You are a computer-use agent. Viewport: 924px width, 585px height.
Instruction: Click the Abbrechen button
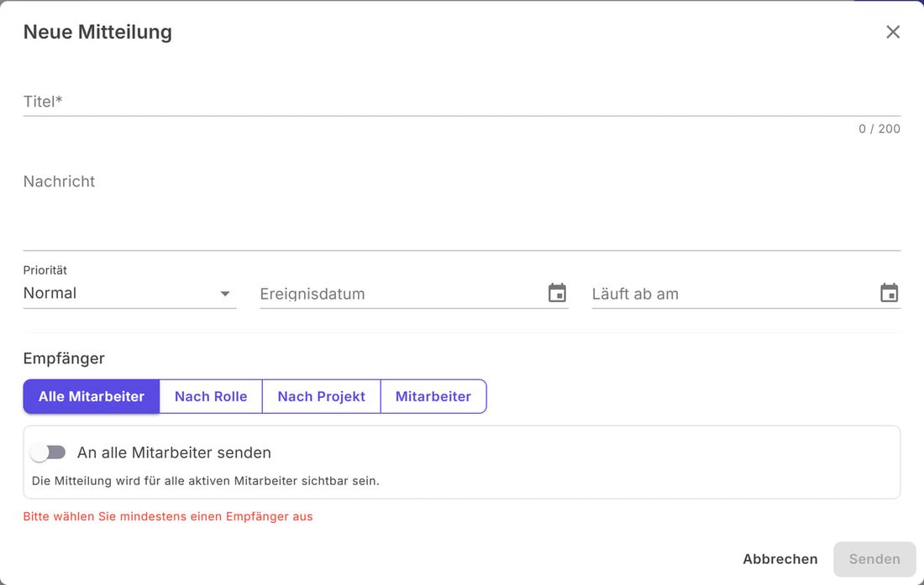click(x=780, y=559)
